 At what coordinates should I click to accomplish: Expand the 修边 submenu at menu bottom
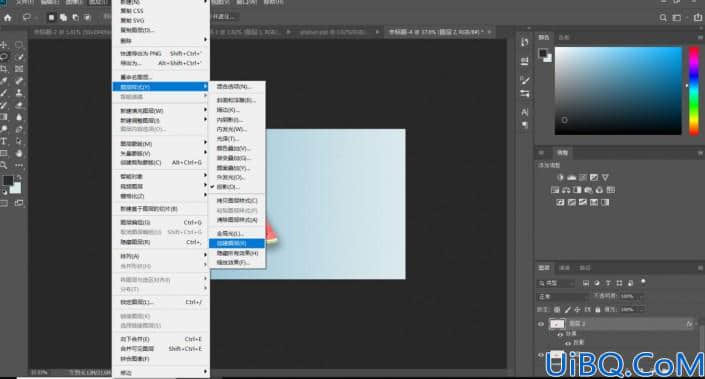[161, 372]
